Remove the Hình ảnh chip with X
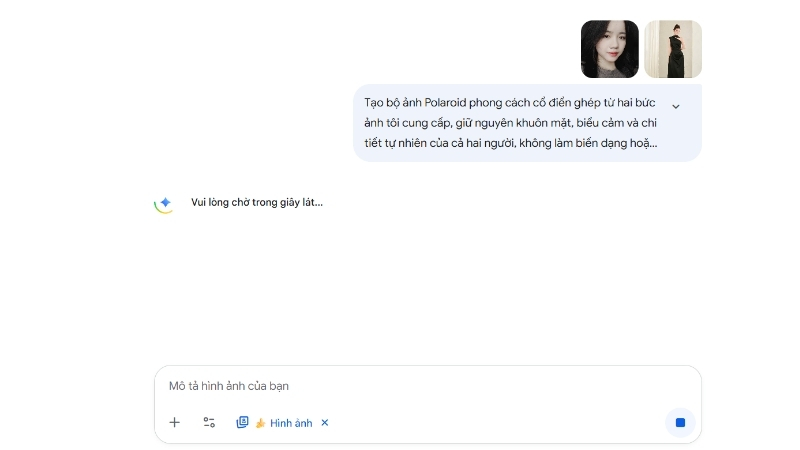This screenshot has width=800, height=450. [325, 422]
